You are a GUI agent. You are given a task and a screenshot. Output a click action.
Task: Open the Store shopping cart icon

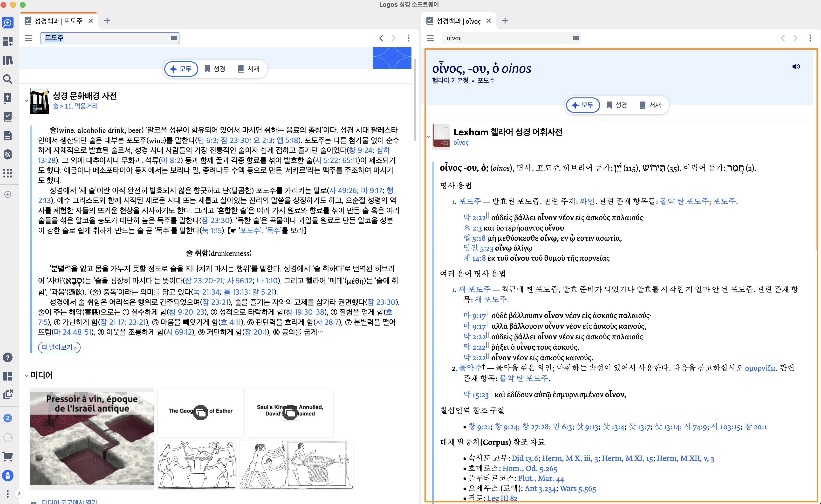tap(8, 456)
